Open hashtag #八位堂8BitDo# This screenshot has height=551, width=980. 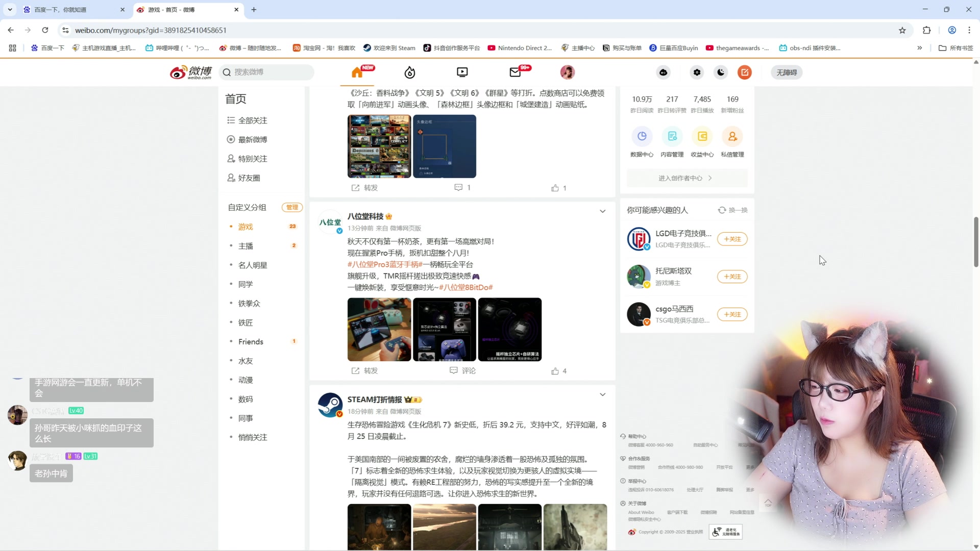[465, 287]
